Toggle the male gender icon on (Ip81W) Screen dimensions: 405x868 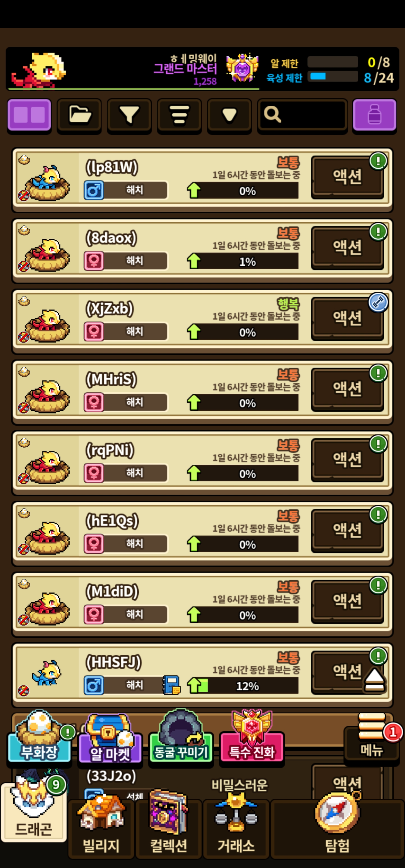pyautogui.click(x=94, y=190)
